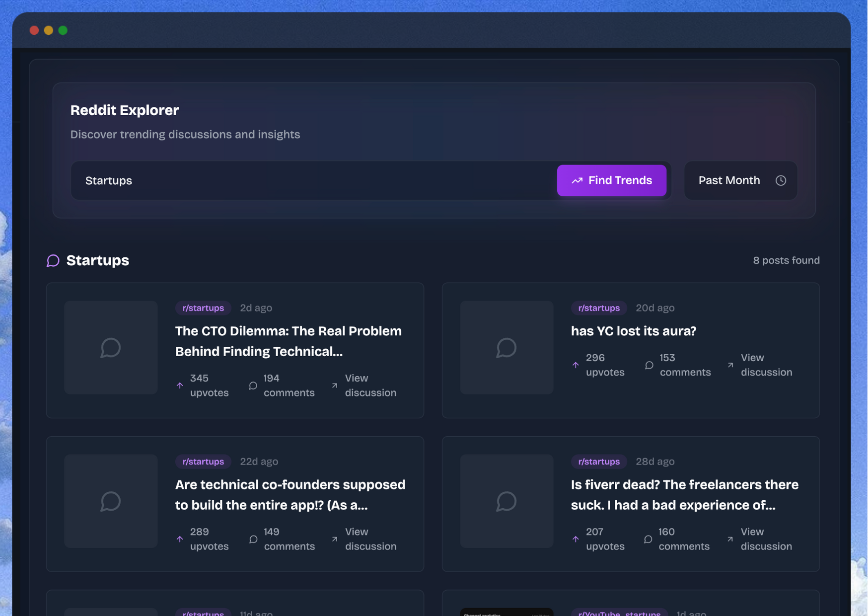Open the Past Month time range dropdown
868x616 pixels.
point(740,180)
